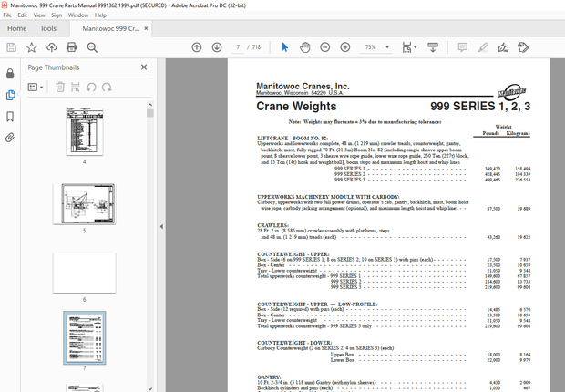Click the upload to cloud icon
The width and height of the screenshot is (565, 392).
[x=52, y=47]
